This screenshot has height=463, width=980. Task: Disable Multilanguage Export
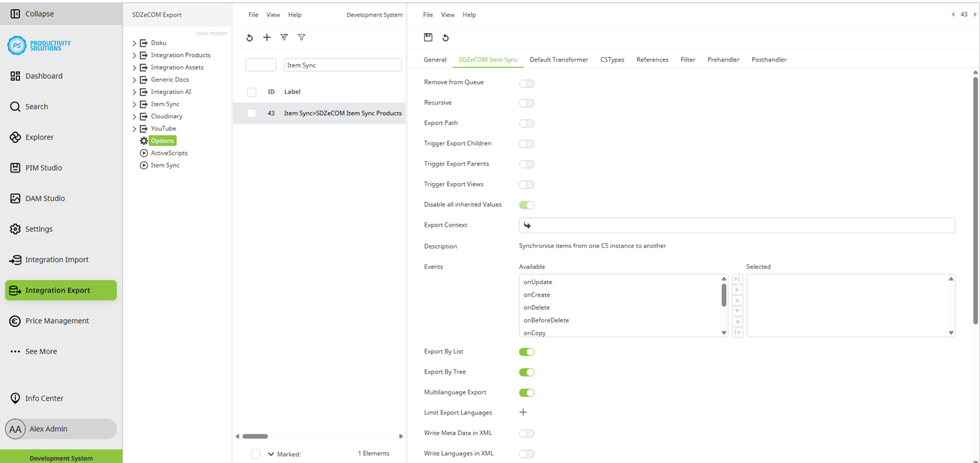tap(526, 392)
